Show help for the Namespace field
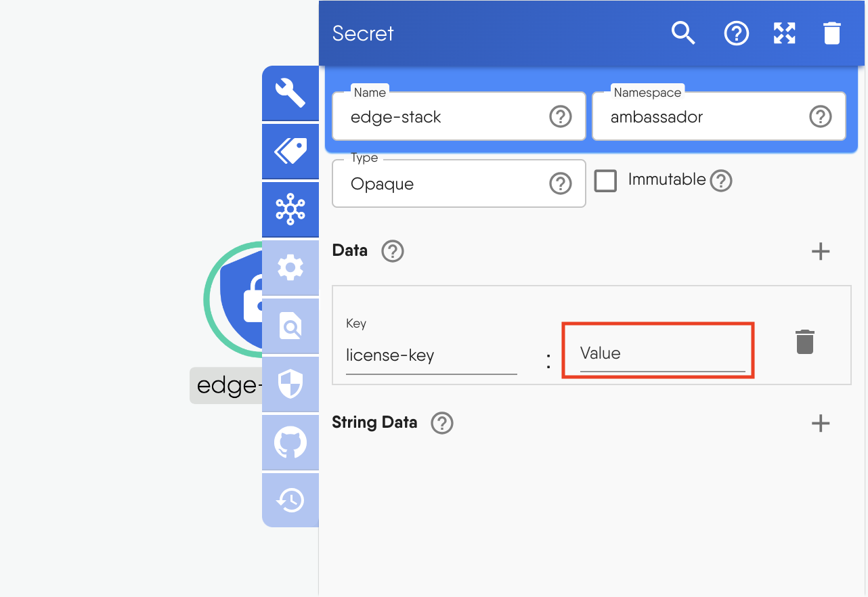Viewport: 868px width, 597px height. tap(820, 117)
